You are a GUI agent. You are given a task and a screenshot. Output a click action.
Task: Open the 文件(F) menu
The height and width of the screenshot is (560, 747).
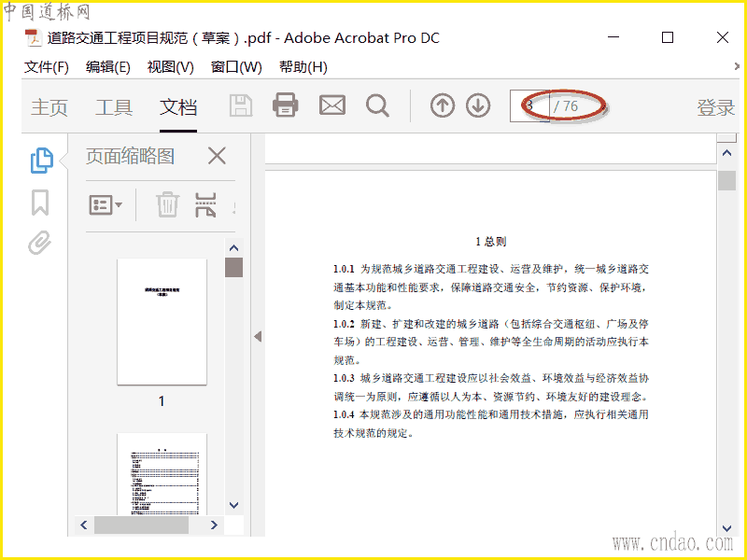46,66
